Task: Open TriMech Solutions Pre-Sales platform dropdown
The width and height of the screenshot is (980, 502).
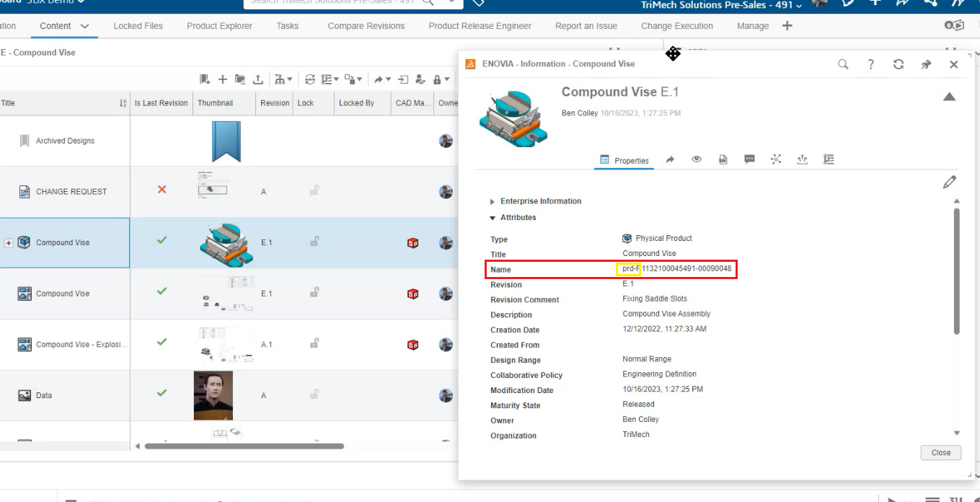Action: (722, 5)
